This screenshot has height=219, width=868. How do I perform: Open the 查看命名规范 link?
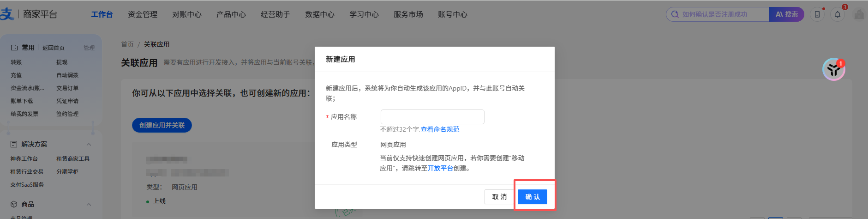(440, 129)
